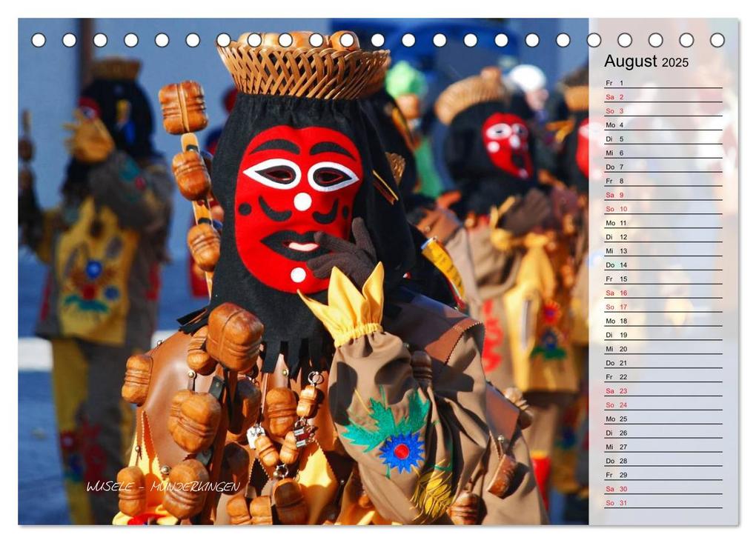Select the 'Sa 30' date row
The image size is (756, 543).
[663, 488]
